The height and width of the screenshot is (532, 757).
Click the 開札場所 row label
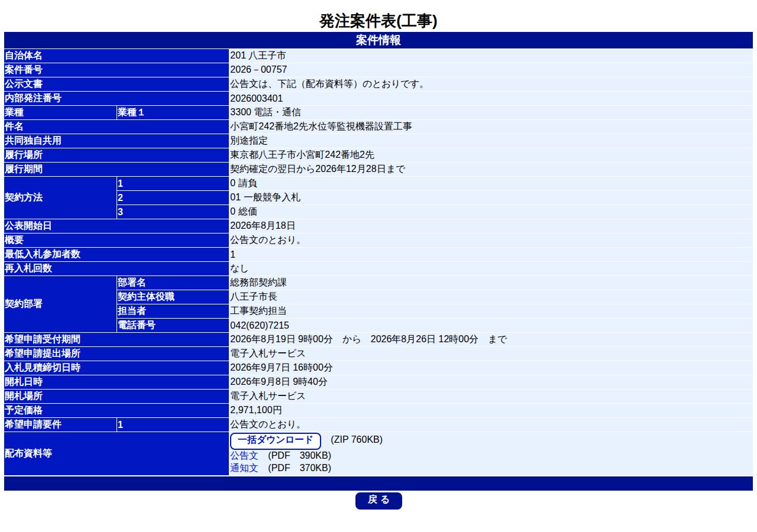click(x=116, y=396)
